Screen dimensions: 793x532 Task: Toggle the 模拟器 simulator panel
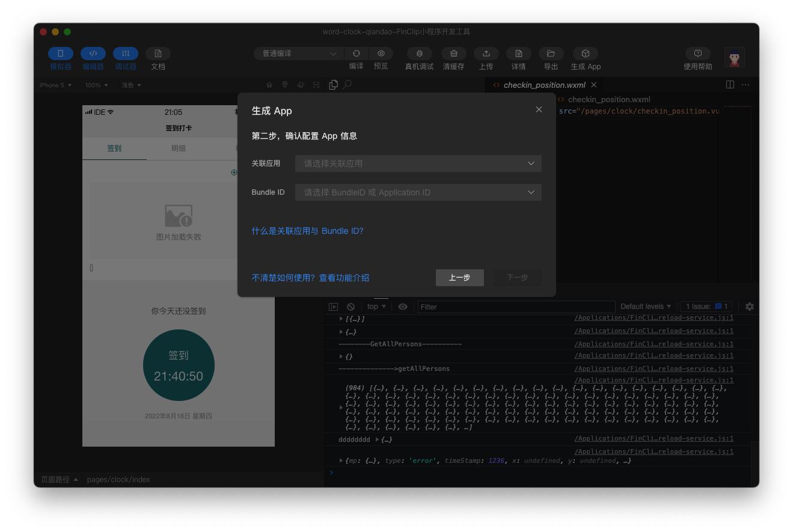click(x=61, y=54)
